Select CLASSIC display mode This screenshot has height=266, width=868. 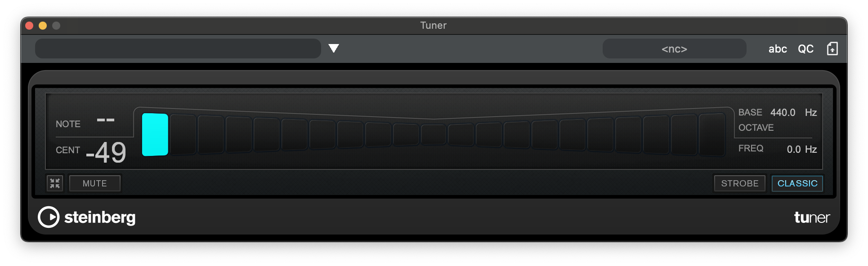[797, 183]
